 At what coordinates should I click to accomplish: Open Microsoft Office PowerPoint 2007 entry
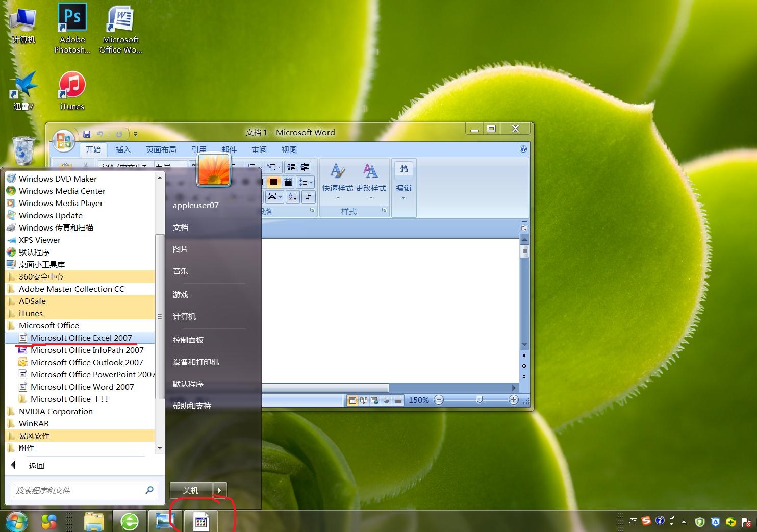point(80,374)
